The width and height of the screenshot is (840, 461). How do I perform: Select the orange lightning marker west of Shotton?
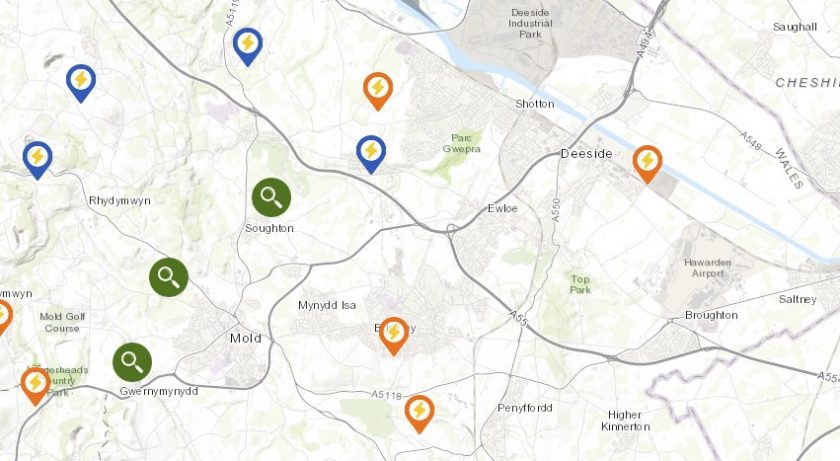coord(378,91)
